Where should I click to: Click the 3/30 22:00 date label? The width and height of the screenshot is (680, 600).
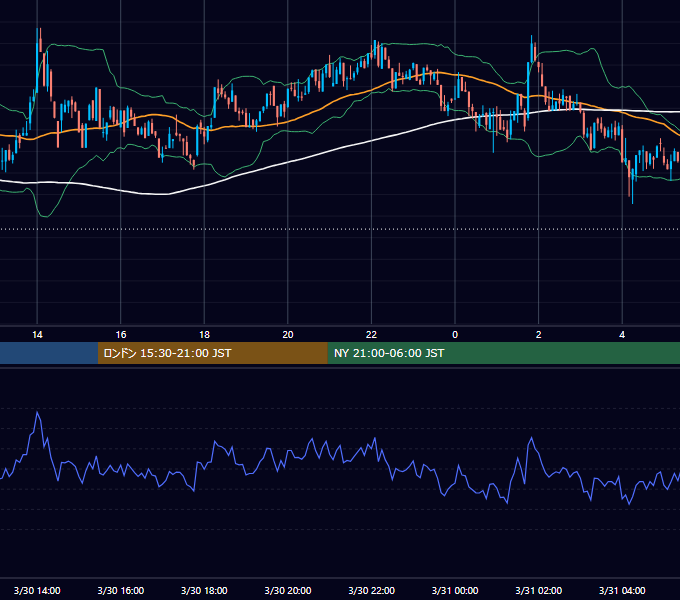click(372, 590)
